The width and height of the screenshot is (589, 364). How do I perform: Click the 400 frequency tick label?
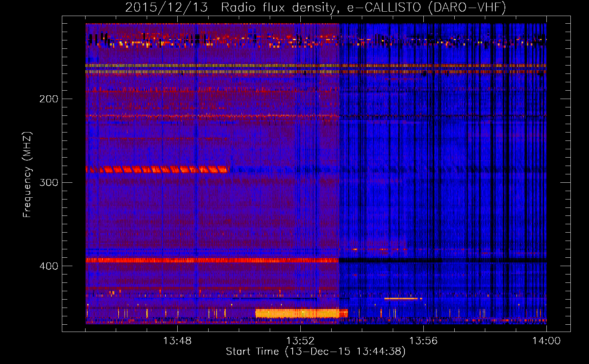[49, 266]
